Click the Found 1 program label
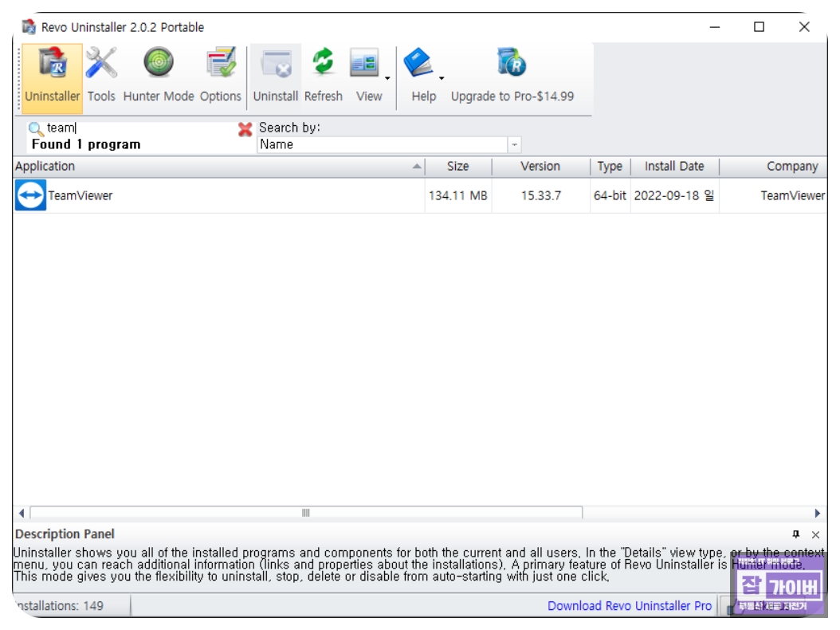This screenshot has height=630, width=840. pos(86,144)
